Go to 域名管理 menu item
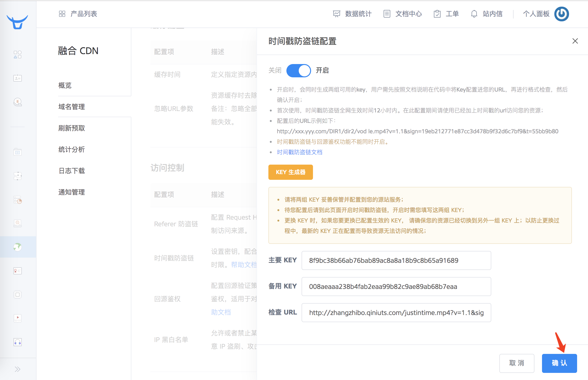Screen dimensions: 588x380 [x=72, y=107]
